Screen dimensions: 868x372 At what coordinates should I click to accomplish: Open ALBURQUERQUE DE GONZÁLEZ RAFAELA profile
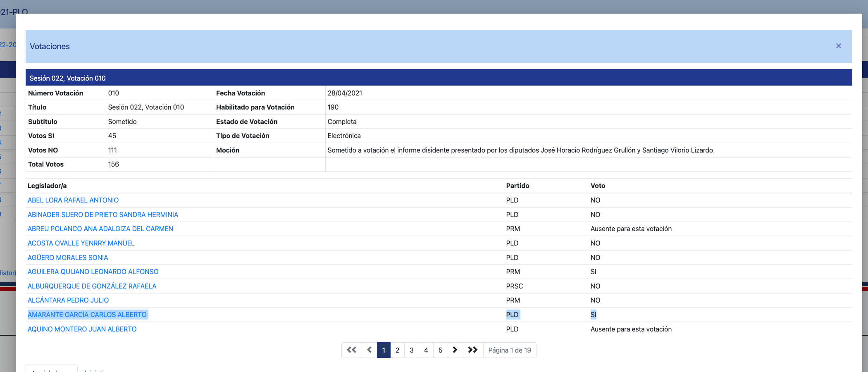[x=92, y=286]
